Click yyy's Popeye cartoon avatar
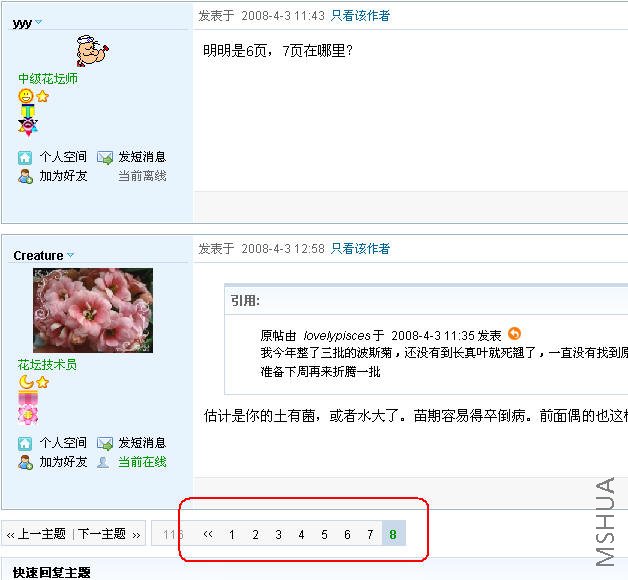The height and width of the screenshot is (580, 628). (x=93, y=50)
